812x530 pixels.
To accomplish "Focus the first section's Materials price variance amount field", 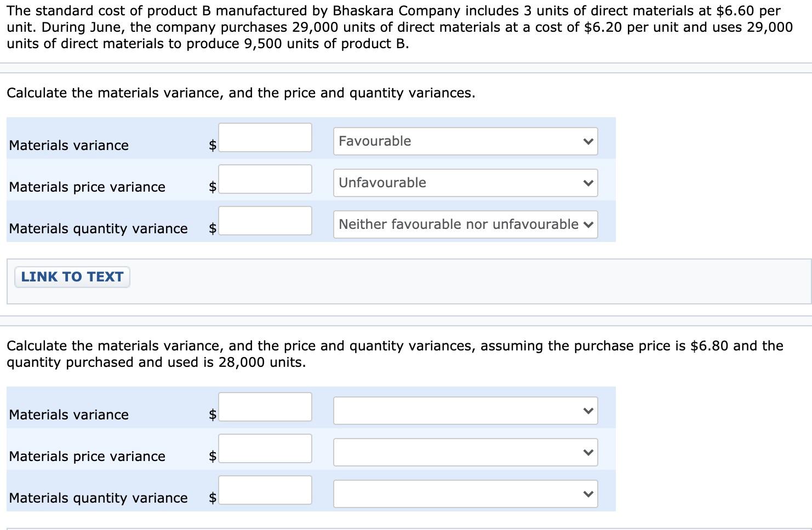I will 265,179.
